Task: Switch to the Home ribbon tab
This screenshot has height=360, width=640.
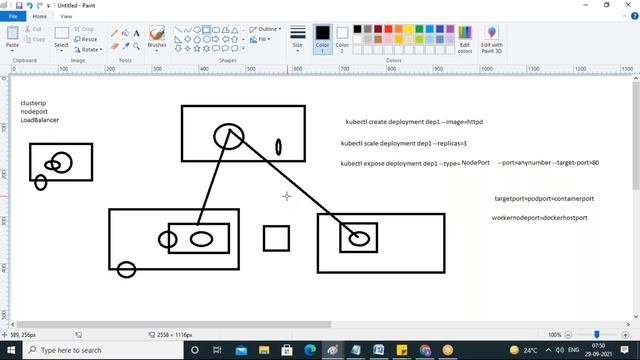Action: (40, 16)
